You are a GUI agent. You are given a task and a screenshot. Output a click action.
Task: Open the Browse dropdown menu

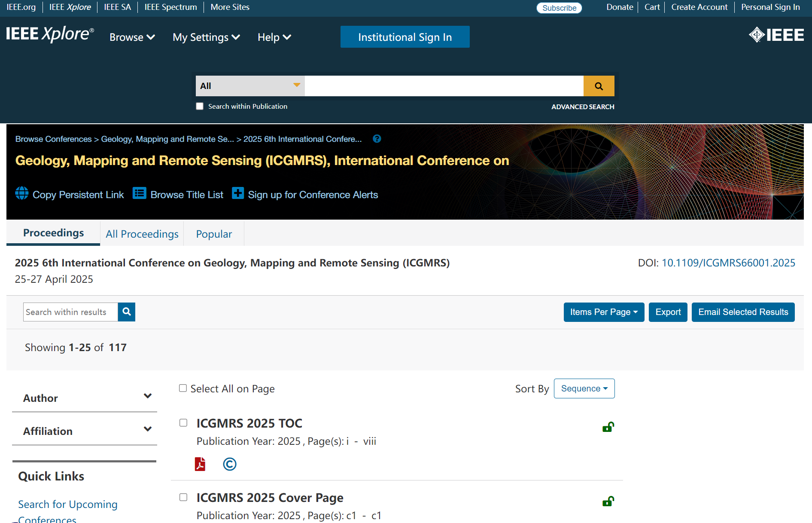click(132, 37)
